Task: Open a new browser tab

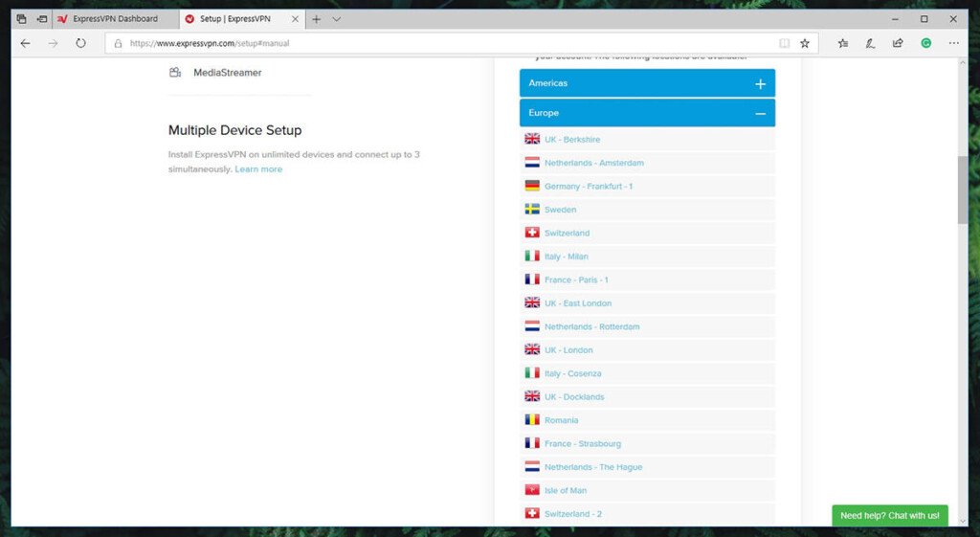Action: pyautogui.click(x=316, y=19)
